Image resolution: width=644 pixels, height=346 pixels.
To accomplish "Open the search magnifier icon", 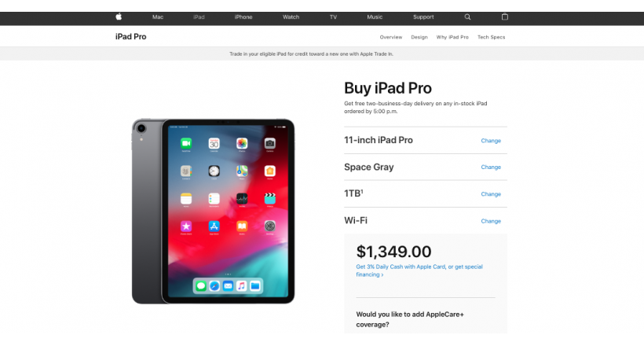I will pyautogui.click(x=467, y=17).
